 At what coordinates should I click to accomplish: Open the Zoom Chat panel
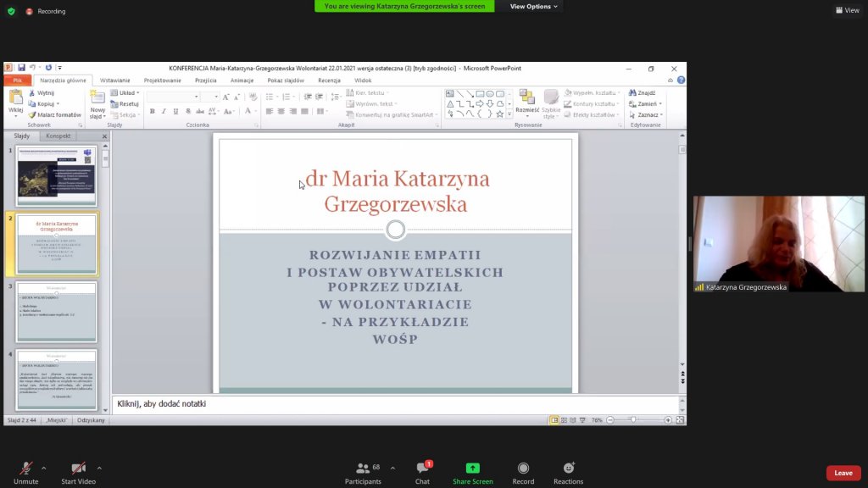coord(423,473)
